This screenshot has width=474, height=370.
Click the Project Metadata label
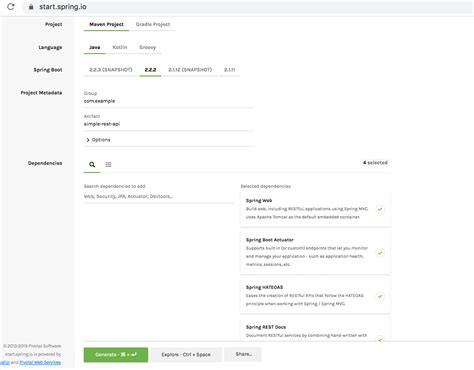pos(41,93)
